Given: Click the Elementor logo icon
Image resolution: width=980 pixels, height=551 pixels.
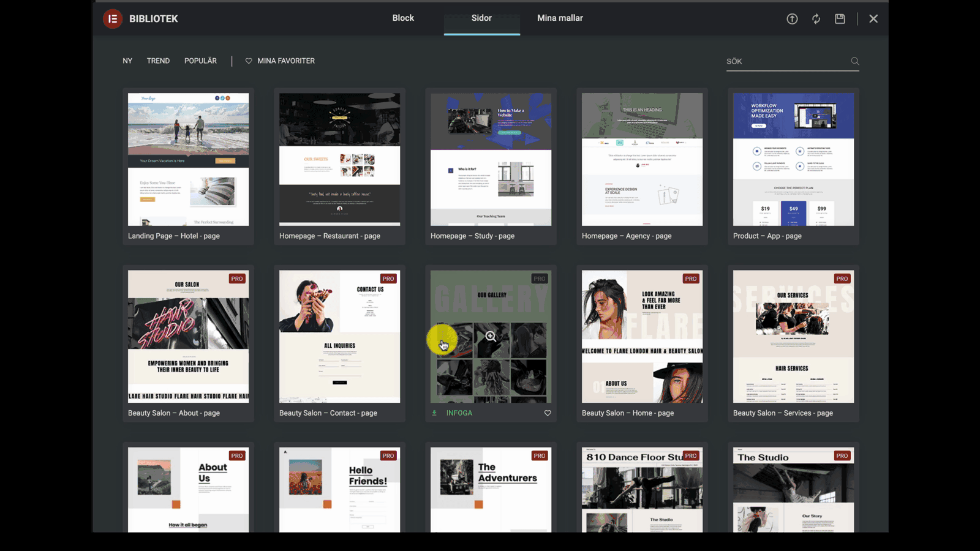Looking at the screenshot, I should (113, 19).
